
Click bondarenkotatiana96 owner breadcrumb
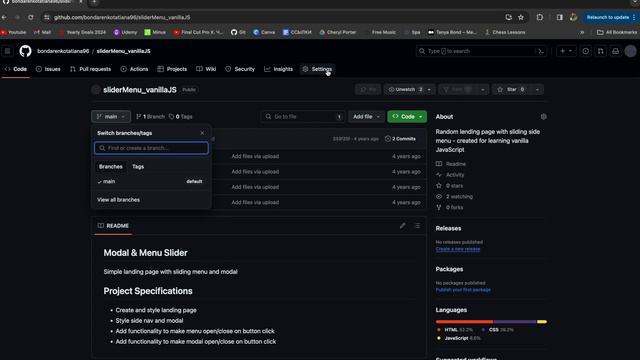[63, 51]
